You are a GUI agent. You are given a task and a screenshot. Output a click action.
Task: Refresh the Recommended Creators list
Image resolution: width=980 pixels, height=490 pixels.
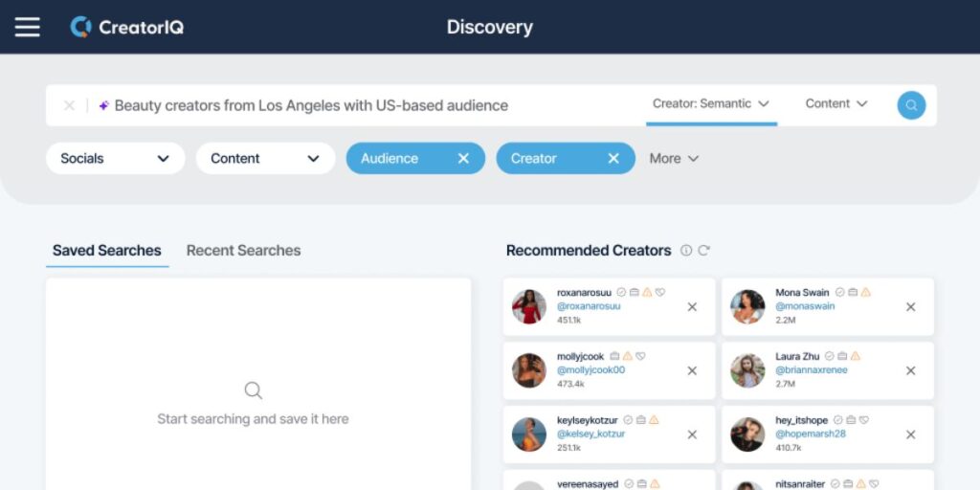point(704,251)
